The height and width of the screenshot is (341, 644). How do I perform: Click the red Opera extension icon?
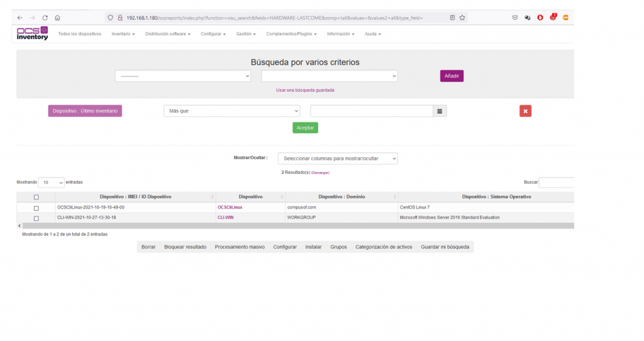[540, 18]
